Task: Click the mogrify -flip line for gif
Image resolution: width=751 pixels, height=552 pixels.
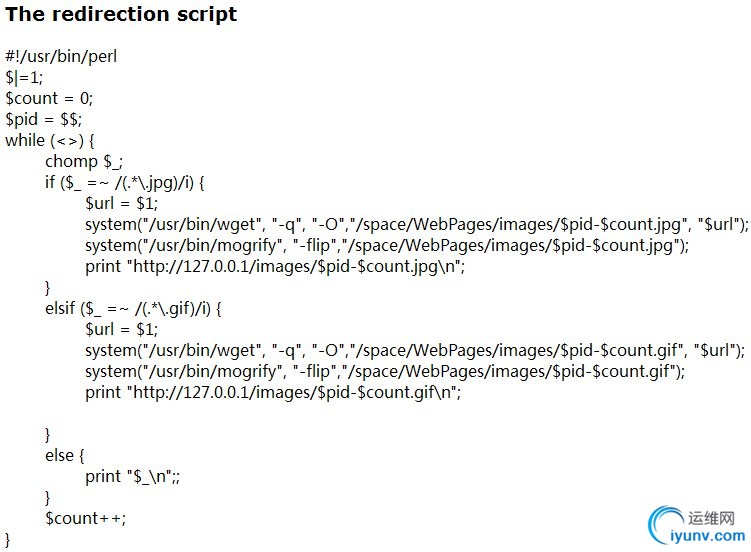Action: pyautogui.click(x=385, y=372)
